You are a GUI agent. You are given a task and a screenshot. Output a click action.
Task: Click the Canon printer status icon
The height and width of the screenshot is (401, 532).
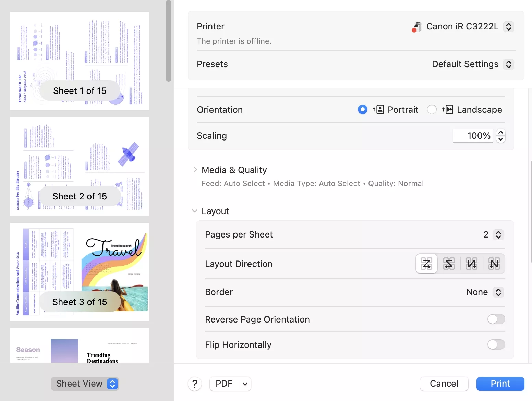click(x=416, y=27)
